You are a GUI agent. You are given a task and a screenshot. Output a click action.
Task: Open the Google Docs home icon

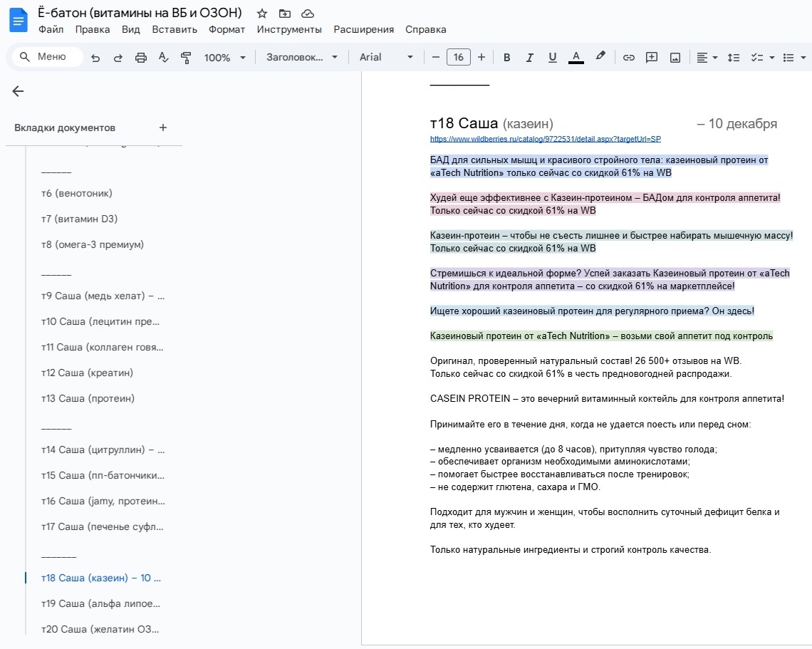pyautogui.click(x=19, y=21)
